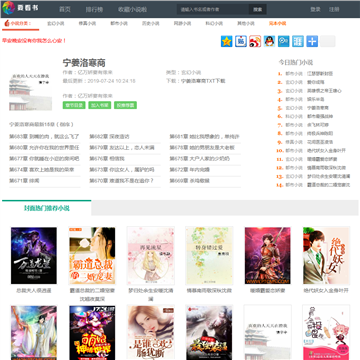360x360 pixels.
Task: Open the 收藏小说啦 menu item
Action: [x=132, y=9]
